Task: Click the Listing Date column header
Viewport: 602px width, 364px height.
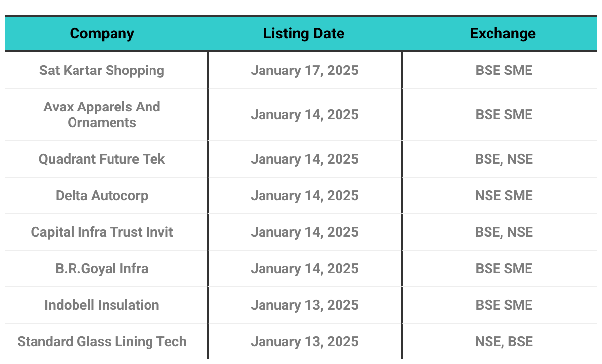Action: (304, 34)
